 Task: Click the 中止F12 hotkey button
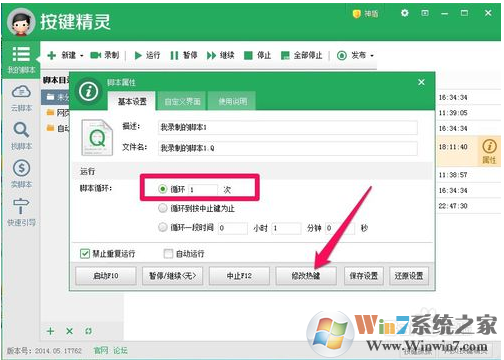(x=239, y=276)
